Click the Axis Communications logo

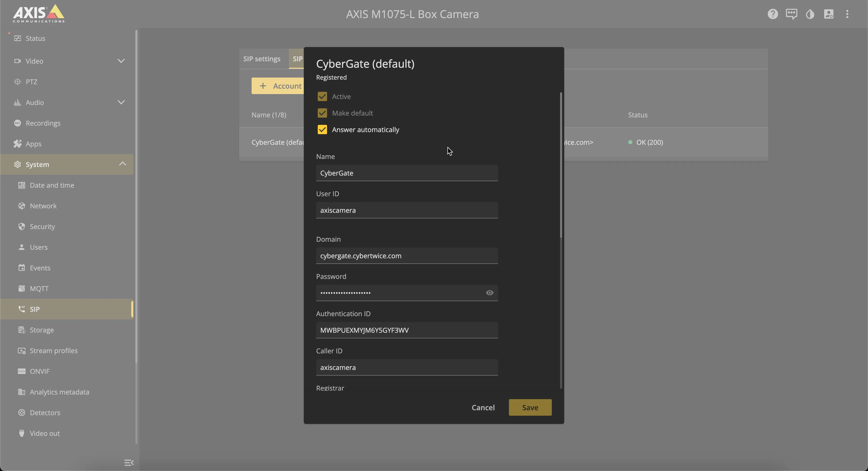(x=38, y=13)
